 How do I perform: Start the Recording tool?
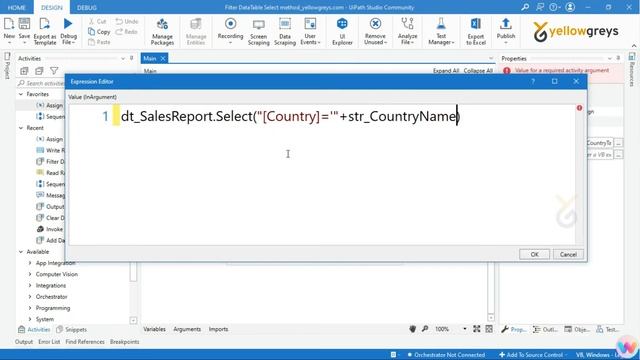point(230,31)
